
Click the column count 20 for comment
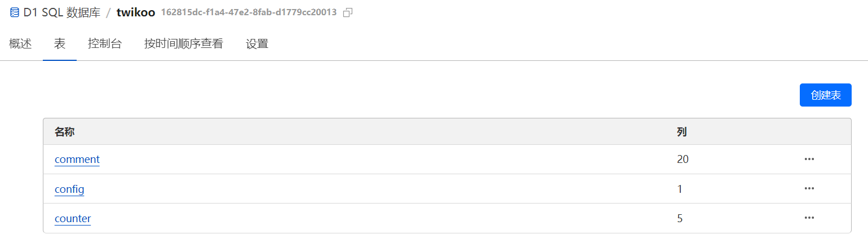click(x=683, y=160)
